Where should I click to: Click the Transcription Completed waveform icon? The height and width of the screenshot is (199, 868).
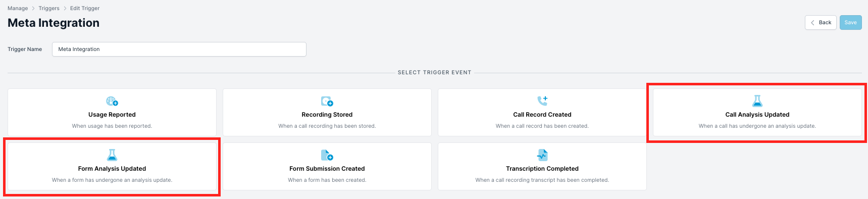pos(542,155)
